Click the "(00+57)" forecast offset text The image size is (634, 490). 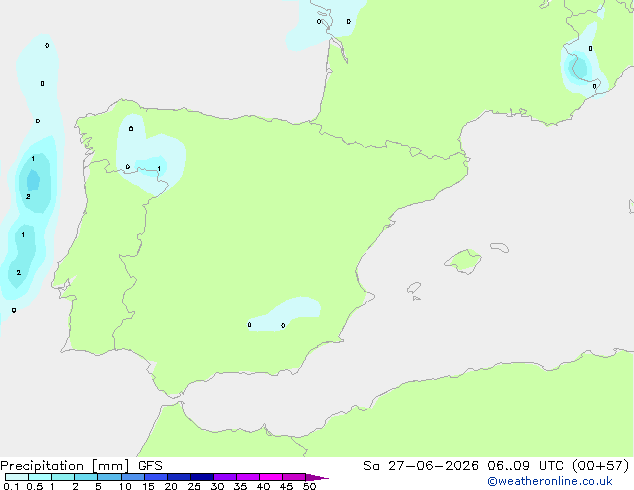click(600, 466)
